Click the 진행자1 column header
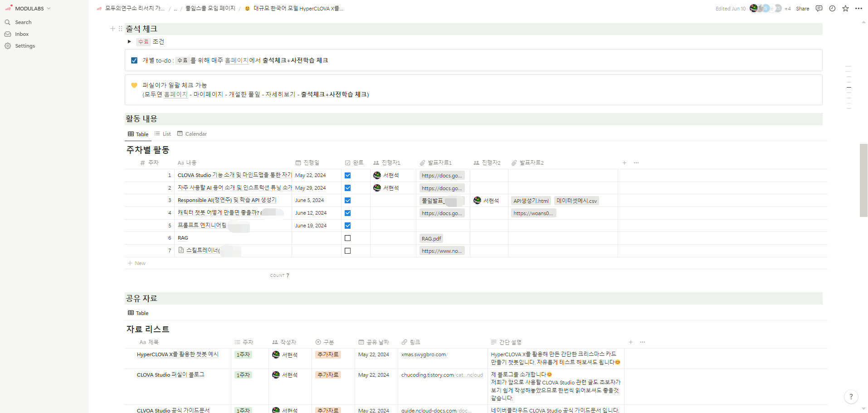 (387, 162)
